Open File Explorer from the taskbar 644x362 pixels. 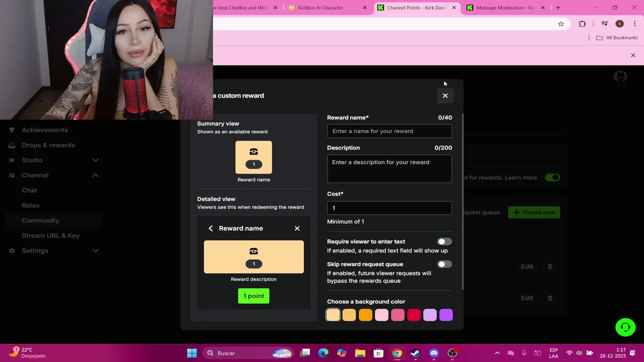pos(360,353)
